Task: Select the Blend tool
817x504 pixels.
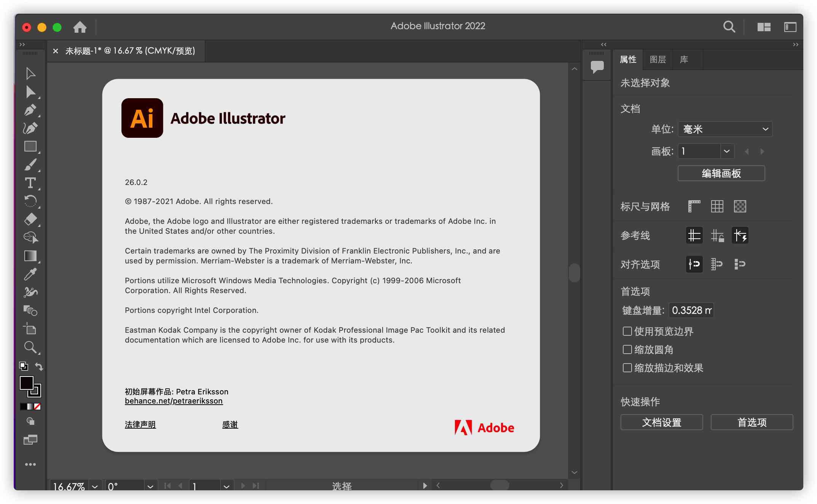Action: tap(30, 311)
